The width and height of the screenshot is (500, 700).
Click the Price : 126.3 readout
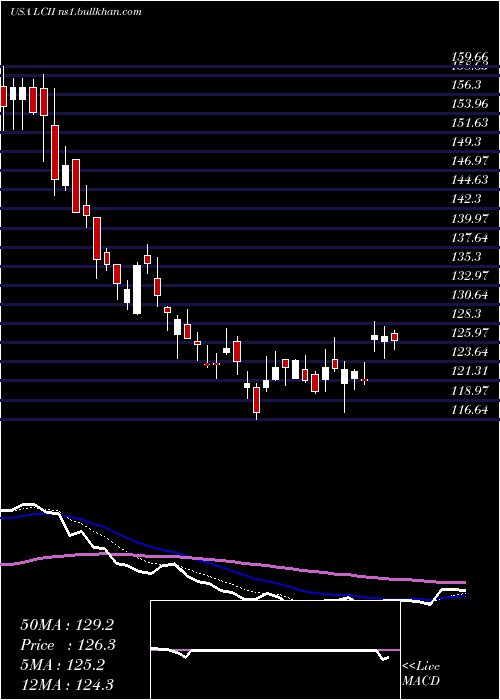tap(68, 645)
